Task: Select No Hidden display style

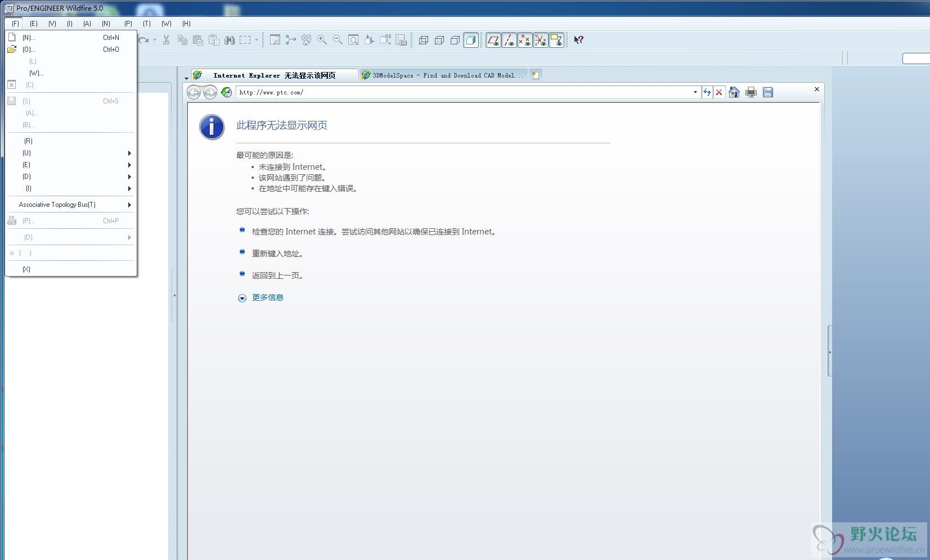Action: (x=455, y=40)
